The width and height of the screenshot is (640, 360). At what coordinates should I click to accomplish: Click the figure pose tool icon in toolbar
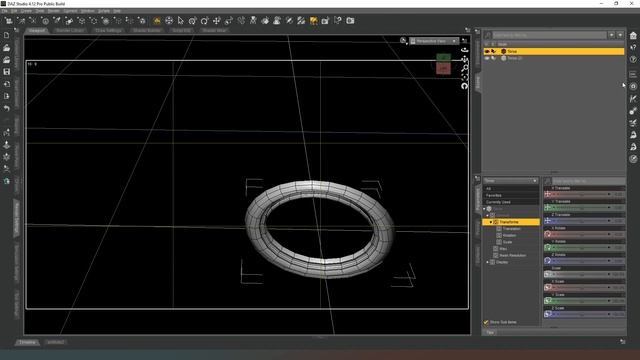pyautogui.click(x=253, y=20)
